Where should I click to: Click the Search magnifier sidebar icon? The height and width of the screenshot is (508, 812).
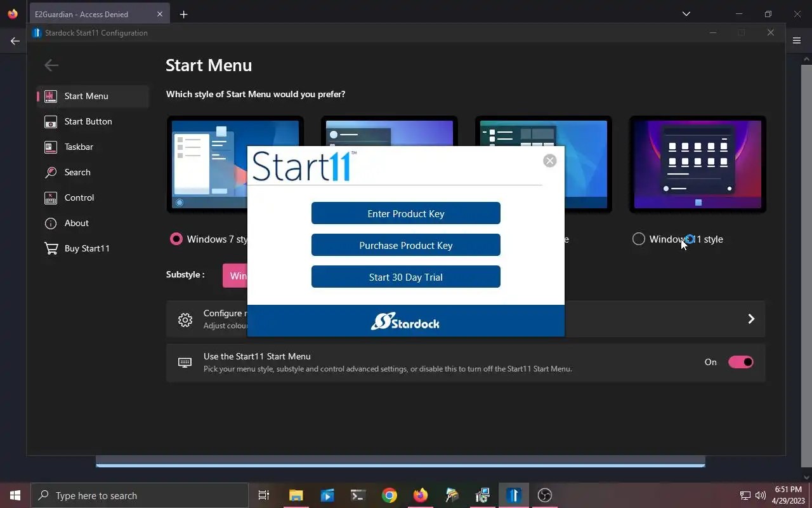pos(51,172)
